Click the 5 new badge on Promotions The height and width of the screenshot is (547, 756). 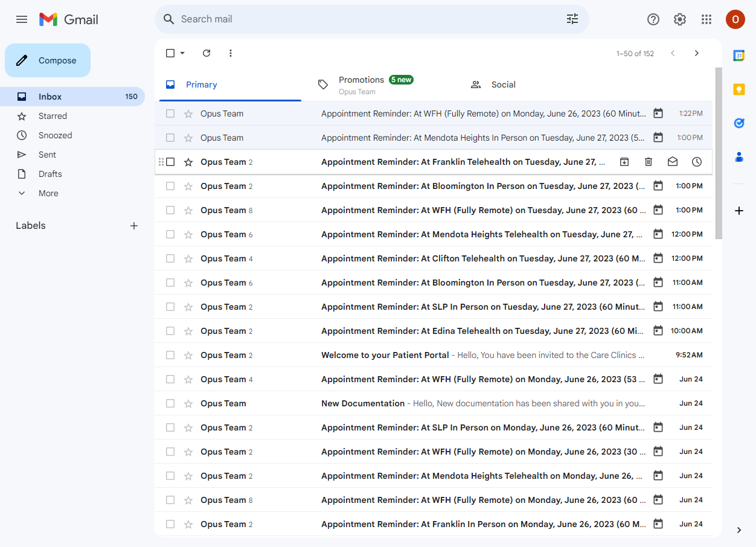click(x=401, y=80)
